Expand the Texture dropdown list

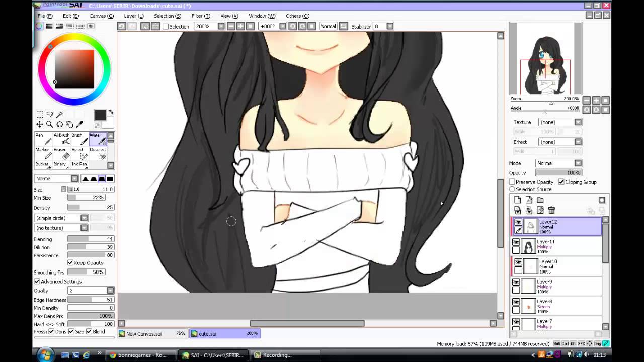pyautogui.click(x=559, y=122)
